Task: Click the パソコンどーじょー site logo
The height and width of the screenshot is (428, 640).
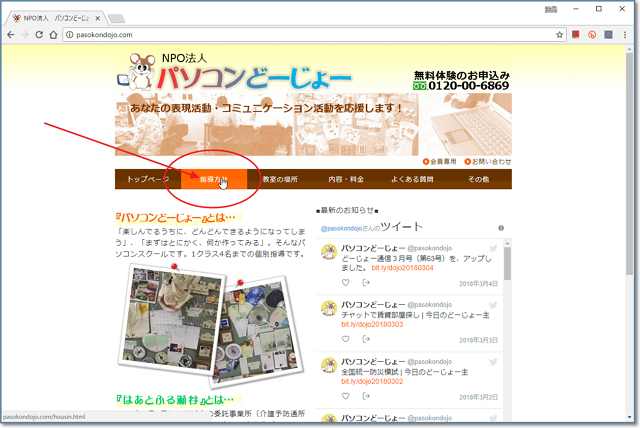Action: [x=254, y=79]
